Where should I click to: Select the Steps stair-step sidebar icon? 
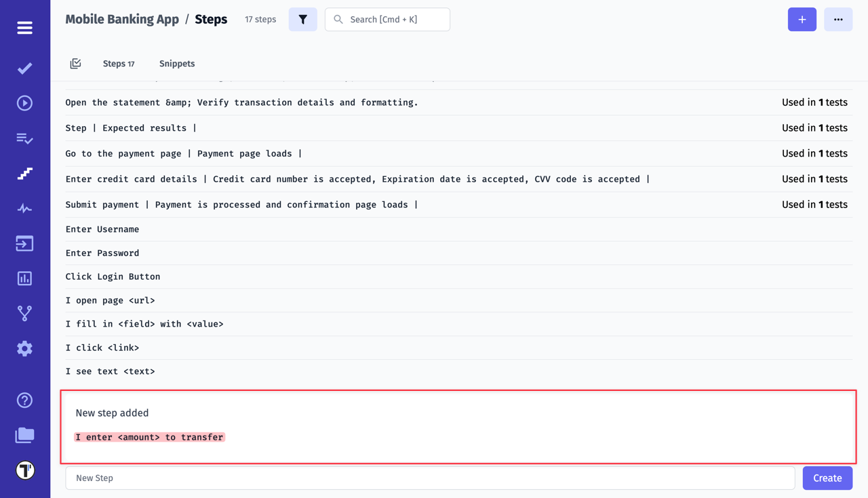coord(24,173)
